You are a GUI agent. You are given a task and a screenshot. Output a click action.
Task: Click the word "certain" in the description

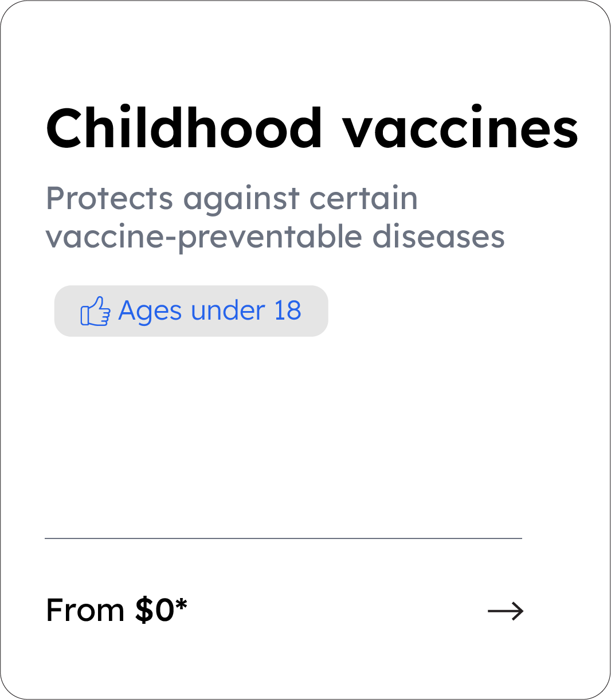click(x=363, y=199)
